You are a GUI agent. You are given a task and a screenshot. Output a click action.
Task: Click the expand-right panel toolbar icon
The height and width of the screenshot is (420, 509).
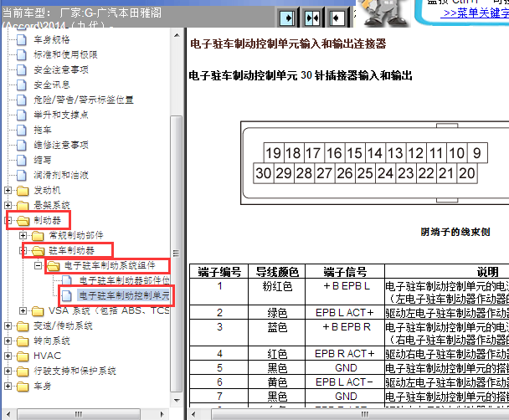point(287,18)
